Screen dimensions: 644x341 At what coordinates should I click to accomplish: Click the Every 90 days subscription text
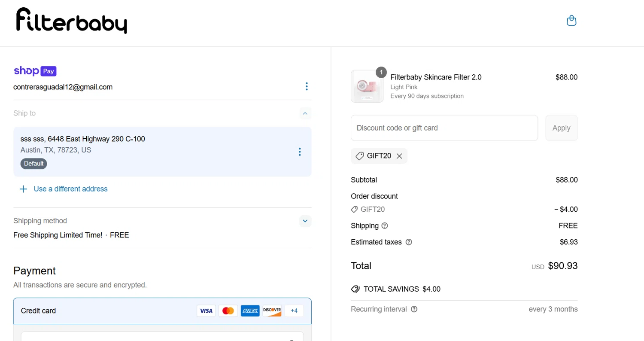[x=427, y=96]
